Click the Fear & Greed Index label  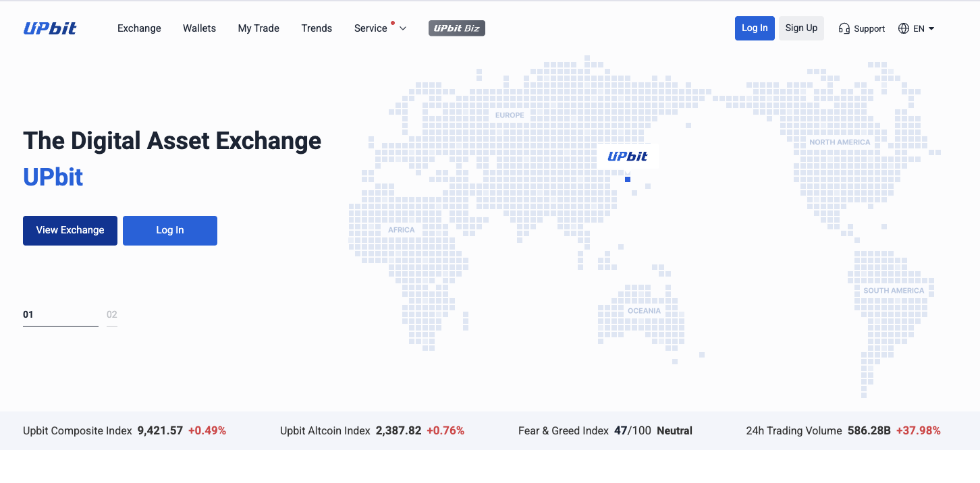coord(564,430)
